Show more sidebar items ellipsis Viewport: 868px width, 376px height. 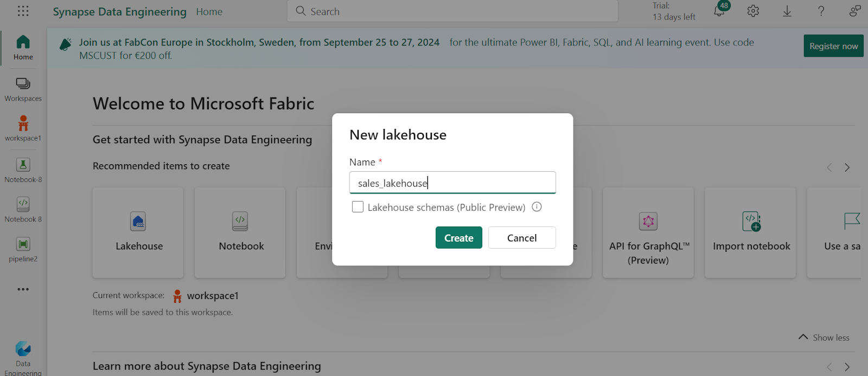[x=23, y=289]
